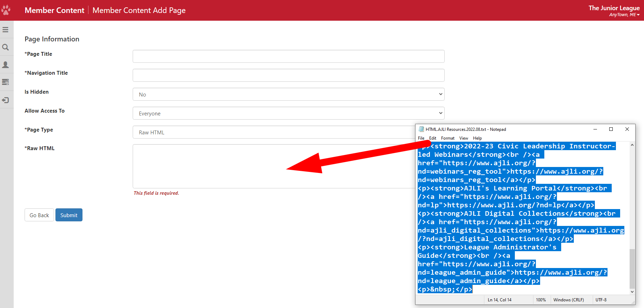The image size is (644, 308).
Task: Click the Notepad file icon in the title bar
Action: coord(421,129)
